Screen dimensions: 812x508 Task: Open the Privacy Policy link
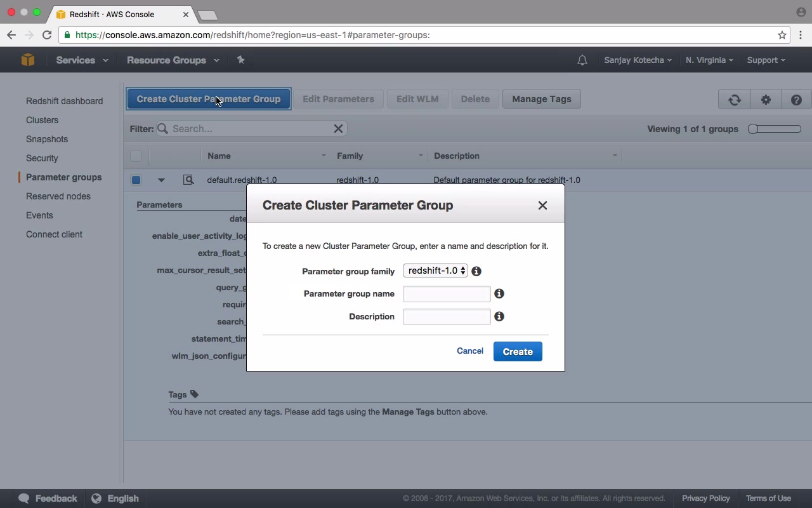coord(706,498)
